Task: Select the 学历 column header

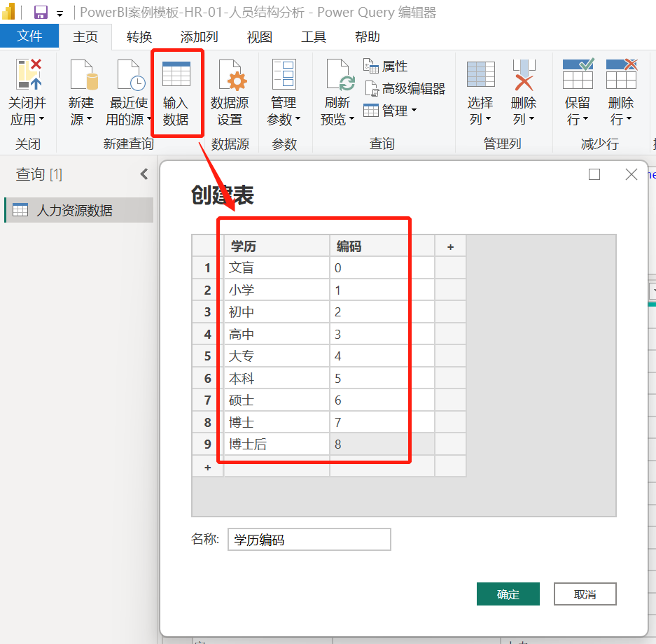Action: tap(277, 246)
